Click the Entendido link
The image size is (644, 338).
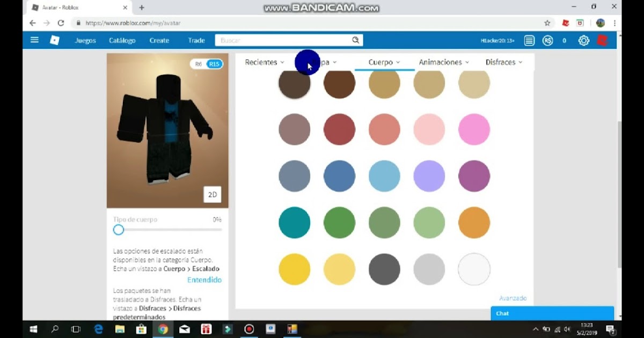204,280
